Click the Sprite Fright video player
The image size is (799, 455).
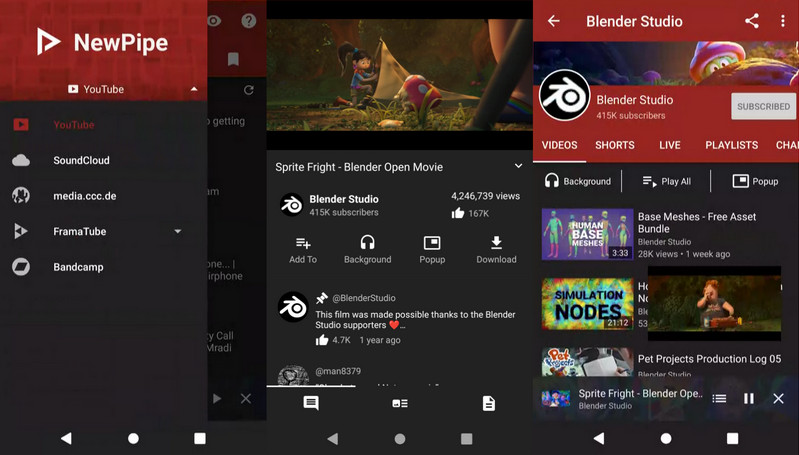pyautogui.click(x=400, y=75)
